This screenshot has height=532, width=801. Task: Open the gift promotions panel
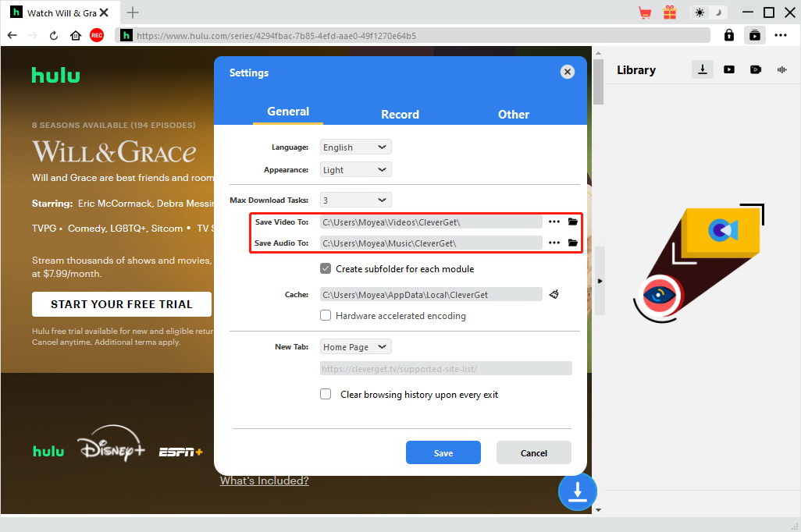click(669, 12)
